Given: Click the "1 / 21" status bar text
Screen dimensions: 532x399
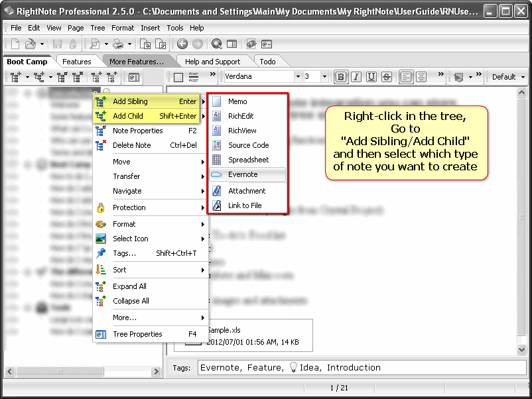Looking at the screenshot, I should tap(339, 388).
